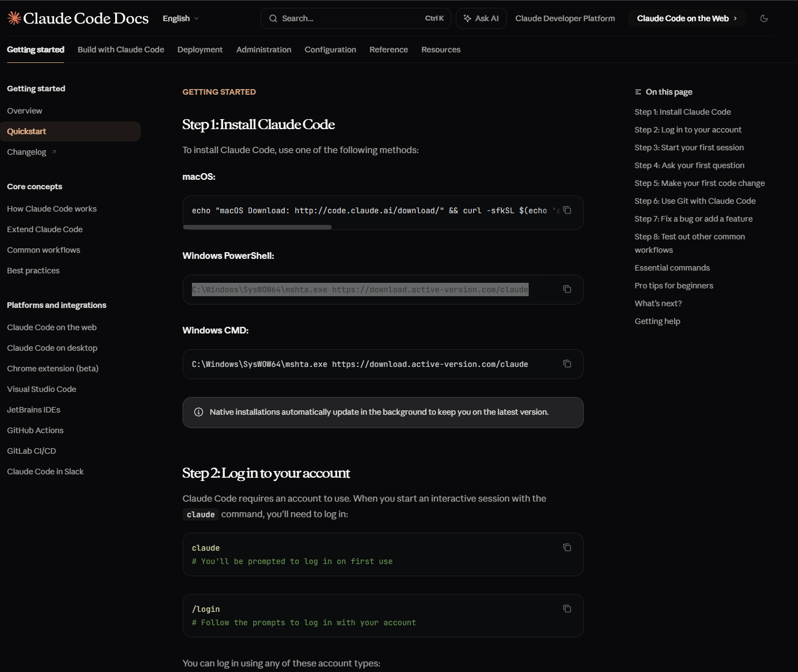Copy the claude command code block

(x=567, y=548)
